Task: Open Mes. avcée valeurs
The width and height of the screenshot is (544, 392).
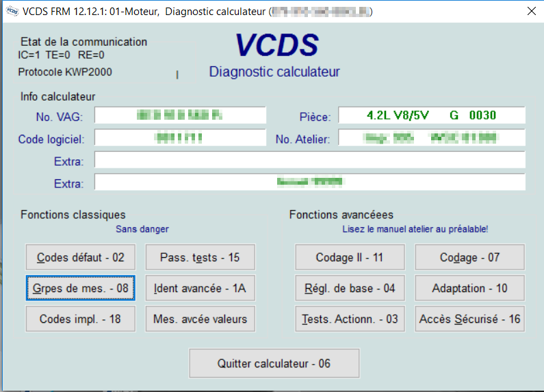Action: pos(200,319)
